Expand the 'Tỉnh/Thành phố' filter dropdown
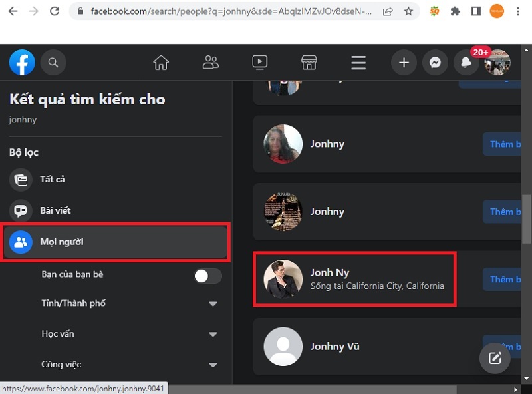Viewport: 532px width, 394px height. tap(213, 304)
